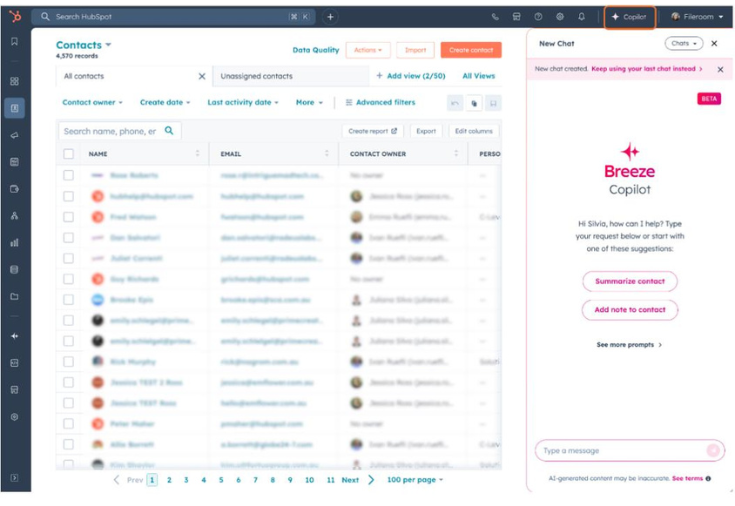Open the Reporting bar chart sidebar icon
735x506 pixels.
pos(14,242)
